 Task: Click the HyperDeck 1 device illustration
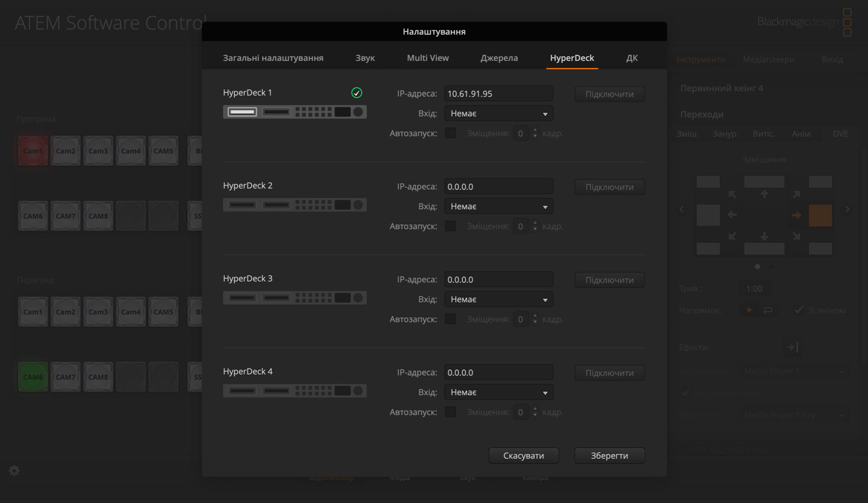[x=295, y=112]
